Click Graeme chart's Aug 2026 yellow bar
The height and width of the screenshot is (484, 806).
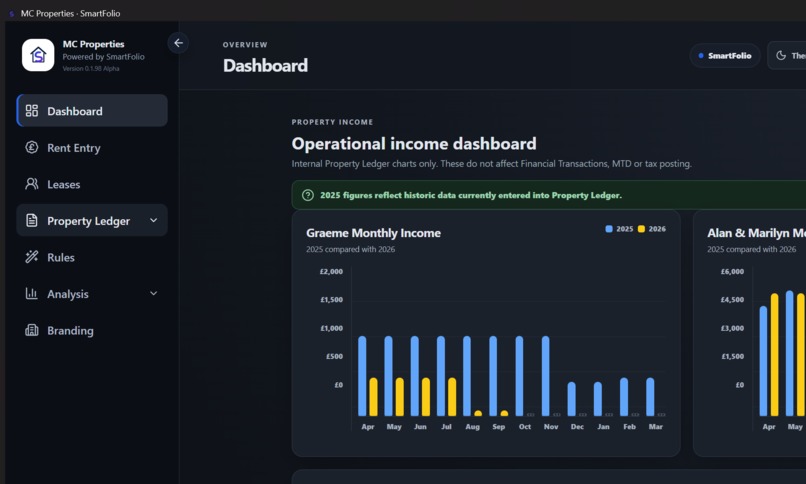(478, 413)
